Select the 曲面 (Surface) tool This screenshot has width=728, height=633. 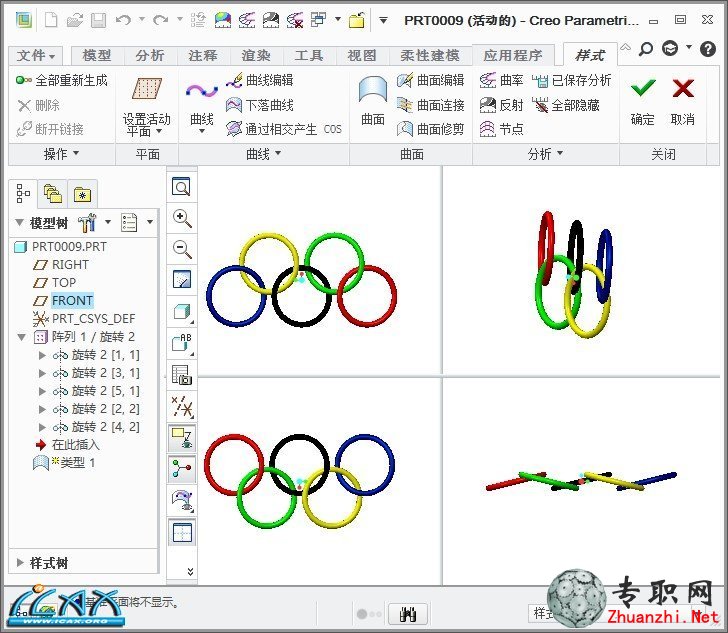pos(373,101)
